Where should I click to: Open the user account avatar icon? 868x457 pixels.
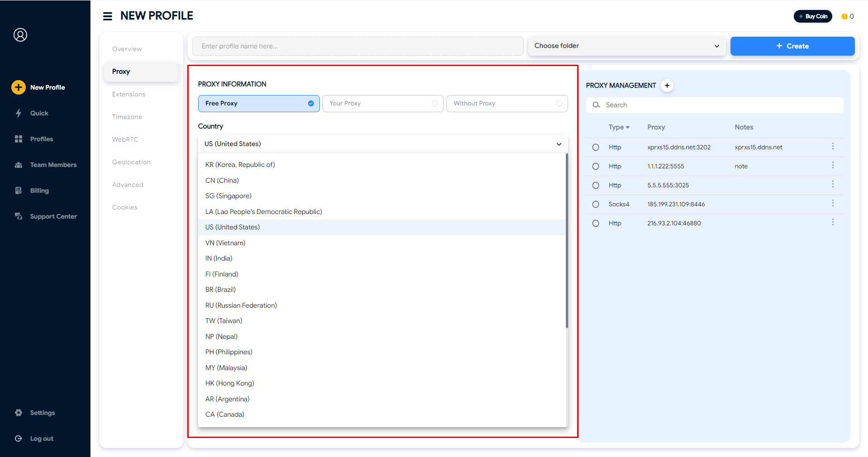point(20,35)
